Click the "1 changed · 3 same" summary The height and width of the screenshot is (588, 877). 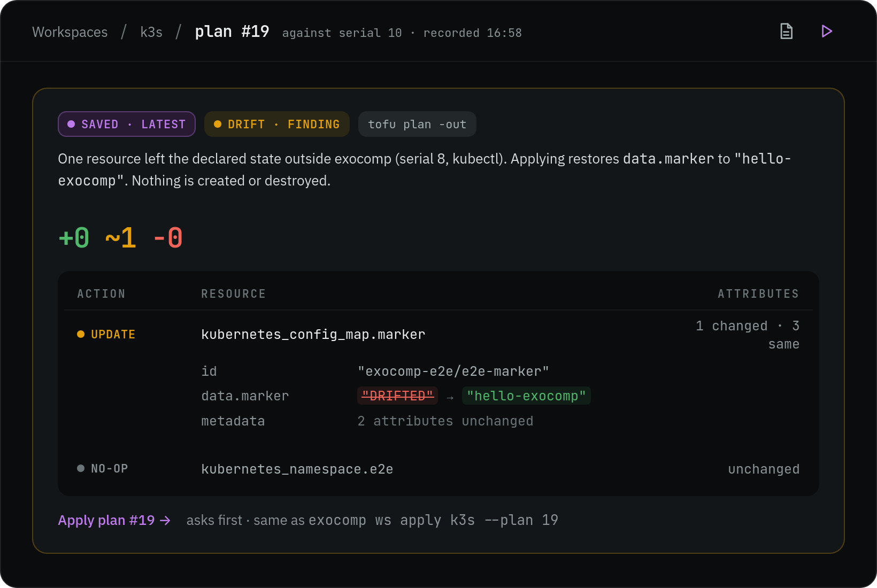click(x=748, y=335)
